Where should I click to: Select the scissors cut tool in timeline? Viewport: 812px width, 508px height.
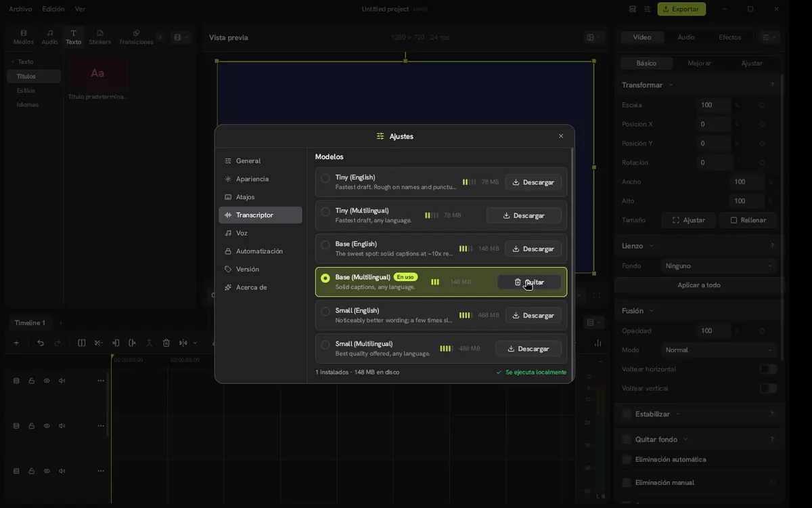tap(98, 343)
